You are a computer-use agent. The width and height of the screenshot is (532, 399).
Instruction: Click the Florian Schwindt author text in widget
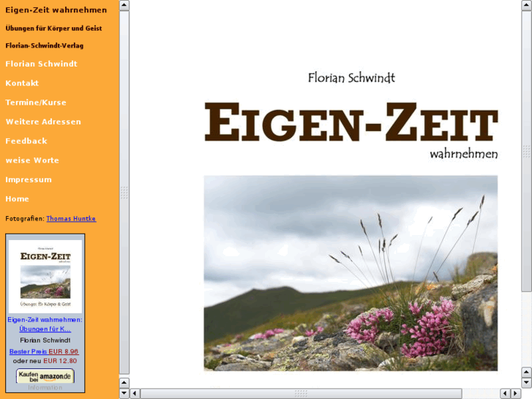pos(45,340)
